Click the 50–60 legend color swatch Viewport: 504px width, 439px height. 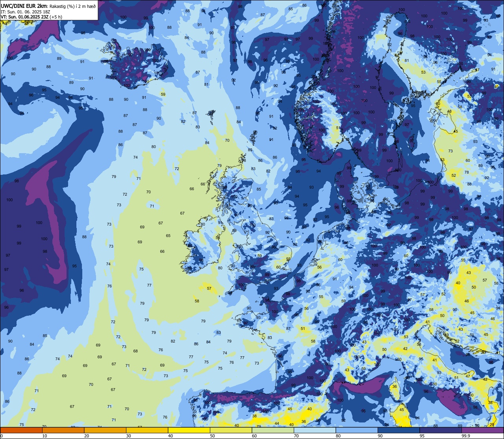point(231,430)
